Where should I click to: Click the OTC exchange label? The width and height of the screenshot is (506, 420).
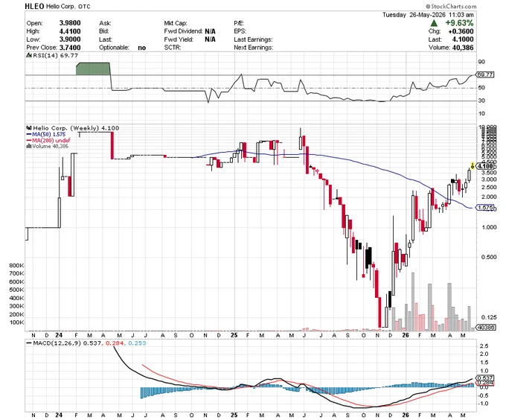point(85,7)
